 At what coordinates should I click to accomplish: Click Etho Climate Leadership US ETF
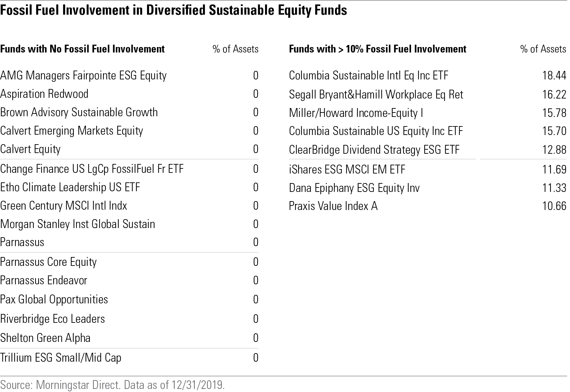pos(70,187)
